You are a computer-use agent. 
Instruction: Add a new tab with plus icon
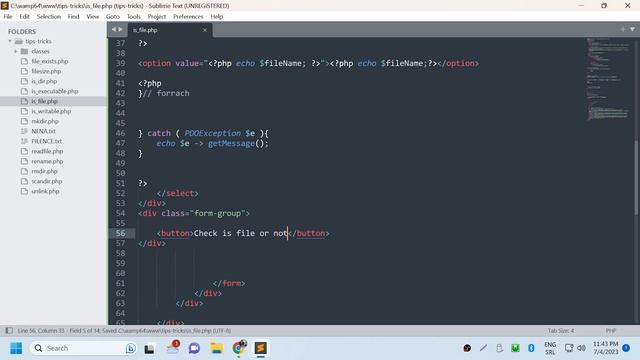(623, 29)
